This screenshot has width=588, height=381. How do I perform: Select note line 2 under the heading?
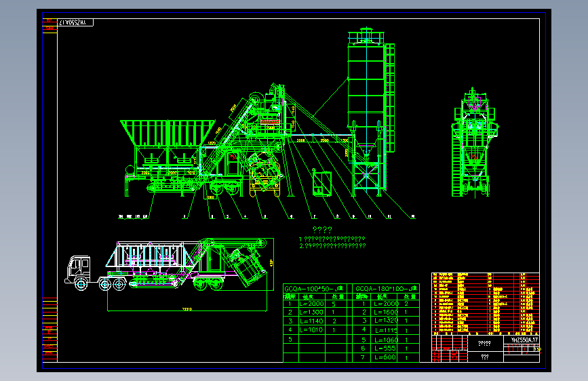(332, 246)
